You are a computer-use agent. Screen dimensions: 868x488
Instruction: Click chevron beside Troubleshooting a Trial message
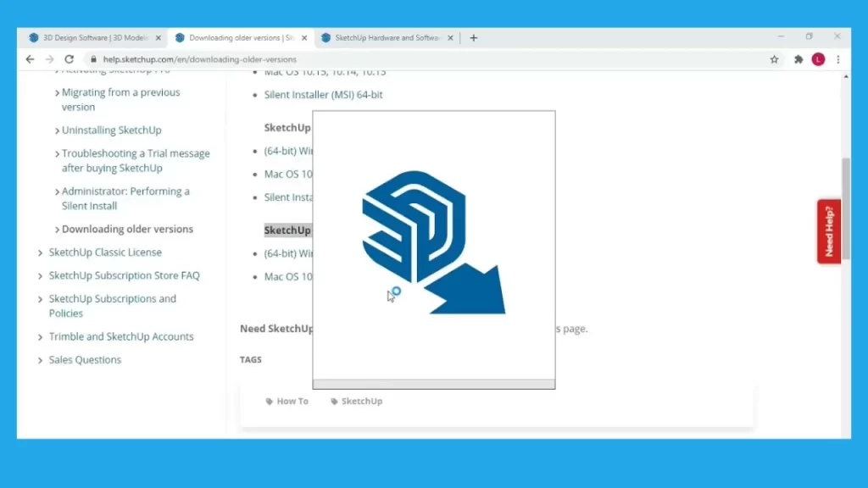tap(57, 154)
